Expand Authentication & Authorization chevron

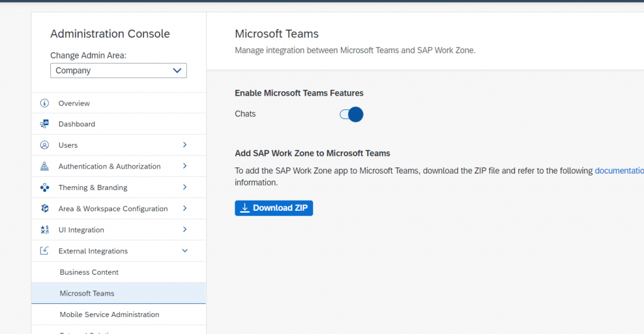[x=185, y=166]
